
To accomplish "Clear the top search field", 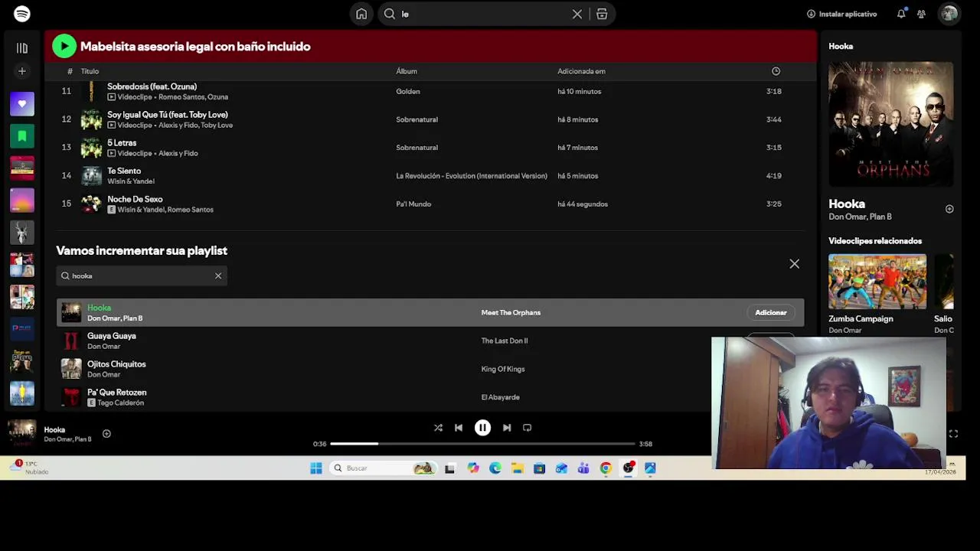I will click(577, 14).
